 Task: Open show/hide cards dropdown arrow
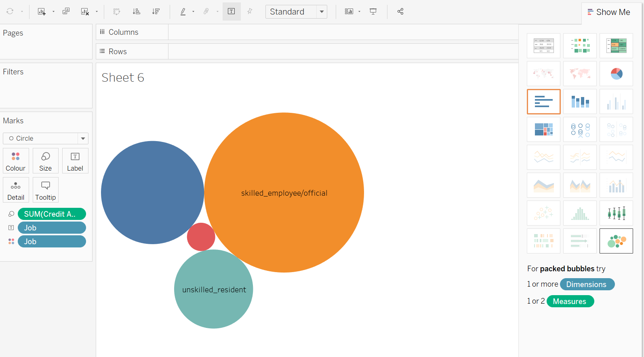(x=359, y=12)
